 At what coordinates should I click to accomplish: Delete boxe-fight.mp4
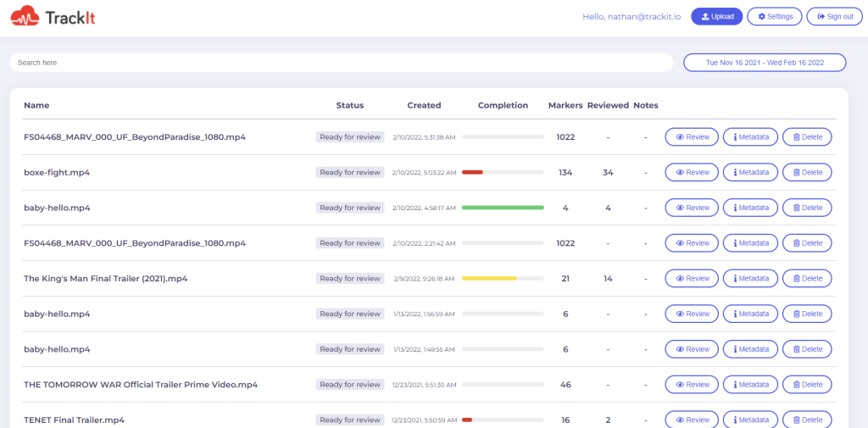point(807,172)
